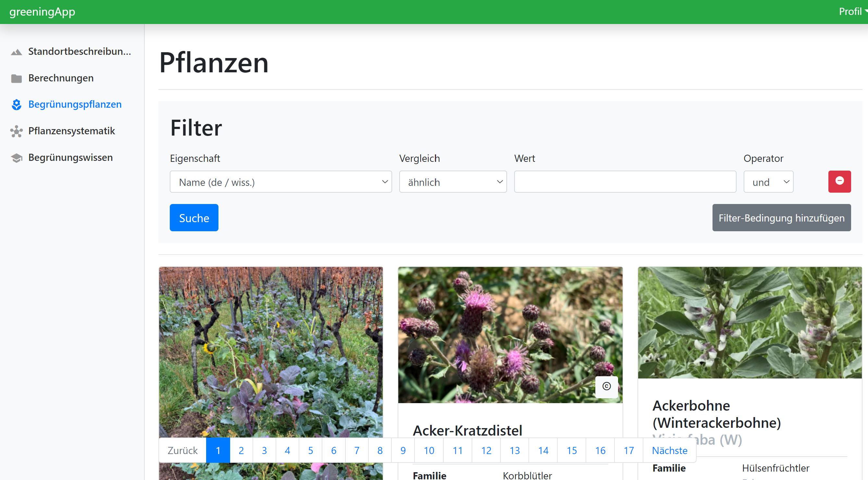
Task: Go to page 8 in pagination
Action: click(x=380, y=450)
